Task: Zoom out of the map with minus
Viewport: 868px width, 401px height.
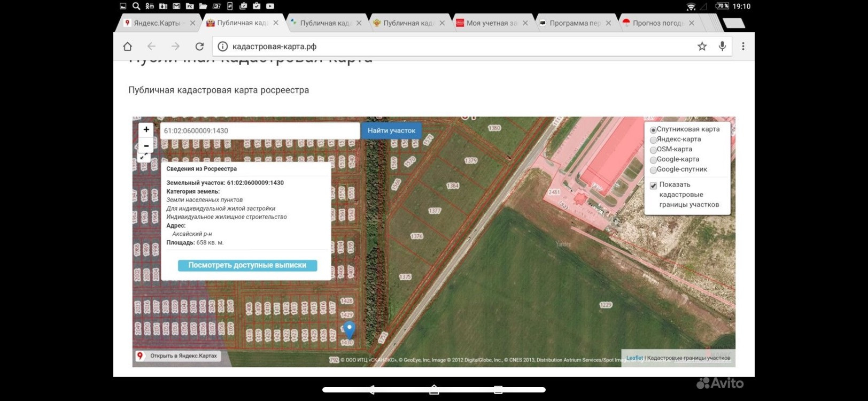Action: pyautogui.click(x=146, y=145)
